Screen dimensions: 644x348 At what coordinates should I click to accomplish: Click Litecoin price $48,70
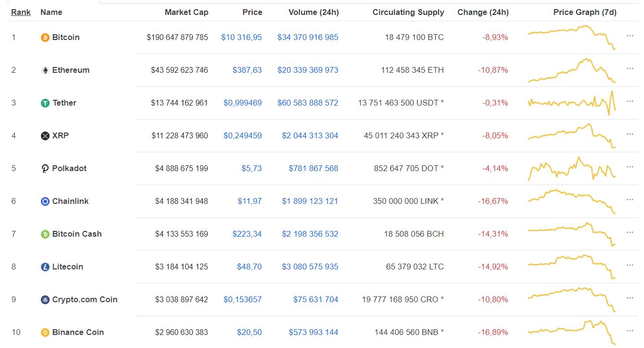pyautogui.click(x=249, y=267)
